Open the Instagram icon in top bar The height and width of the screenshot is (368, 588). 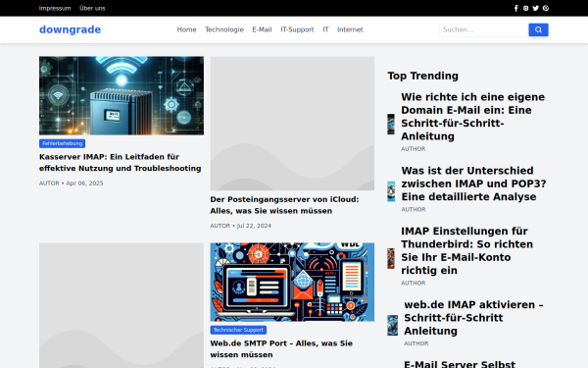click(525, 8)
